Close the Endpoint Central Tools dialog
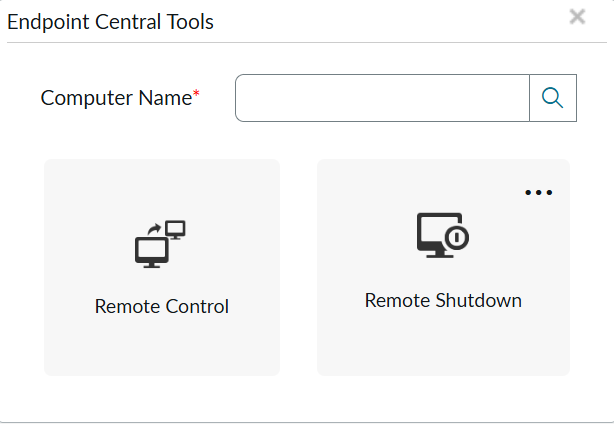614x424 pixels. pos(577,17)
